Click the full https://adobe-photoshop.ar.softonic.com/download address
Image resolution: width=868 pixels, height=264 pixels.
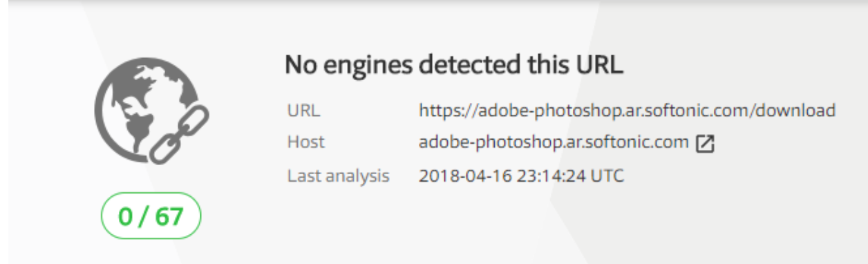[628, 111]
